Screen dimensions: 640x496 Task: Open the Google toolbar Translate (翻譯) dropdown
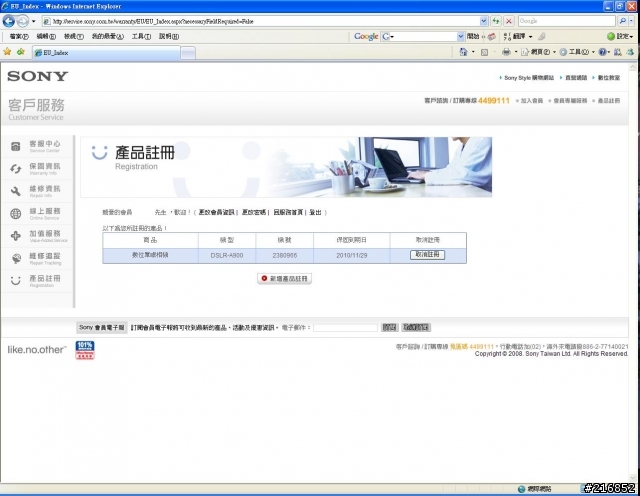click(x=519, y=36)
